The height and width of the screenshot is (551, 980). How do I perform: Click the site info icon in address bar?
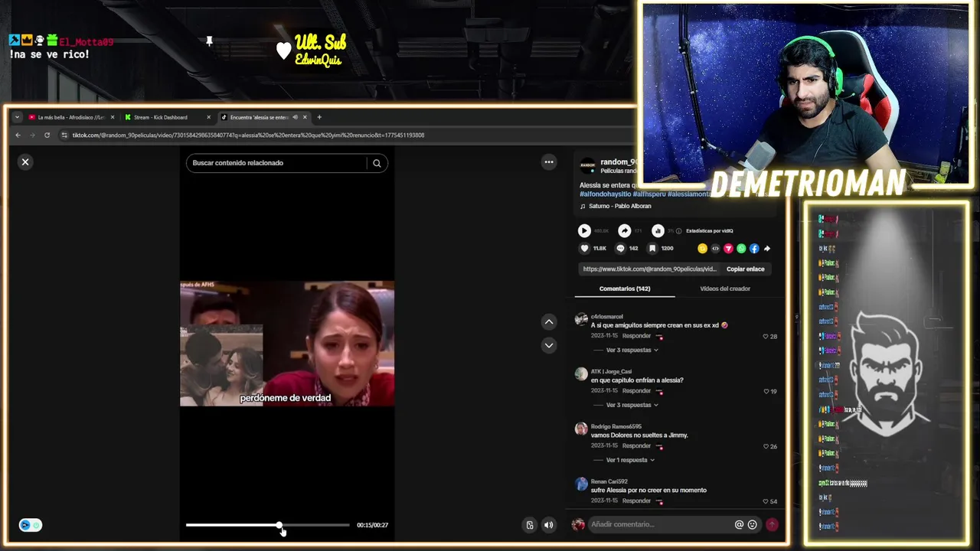(x=64, y=135)
